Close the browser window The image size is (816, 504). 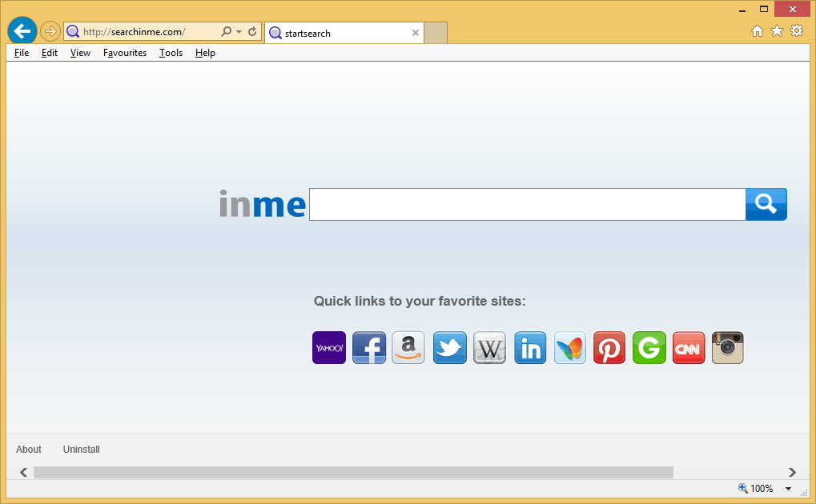point(792,9)
